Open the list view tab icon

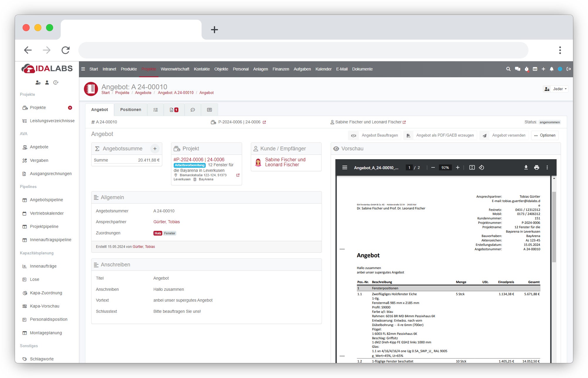point(209,110)
